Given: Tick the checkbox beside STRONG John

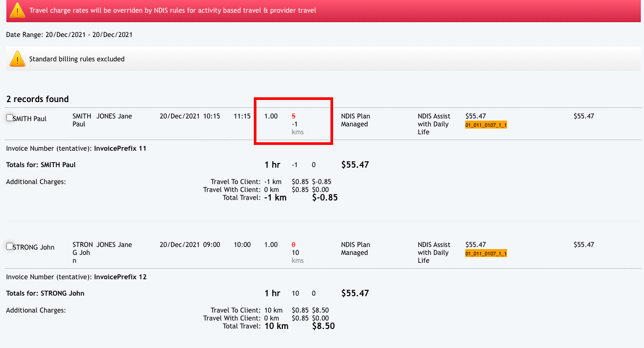Looking at the screenshot, I should (x=10, y=246).
